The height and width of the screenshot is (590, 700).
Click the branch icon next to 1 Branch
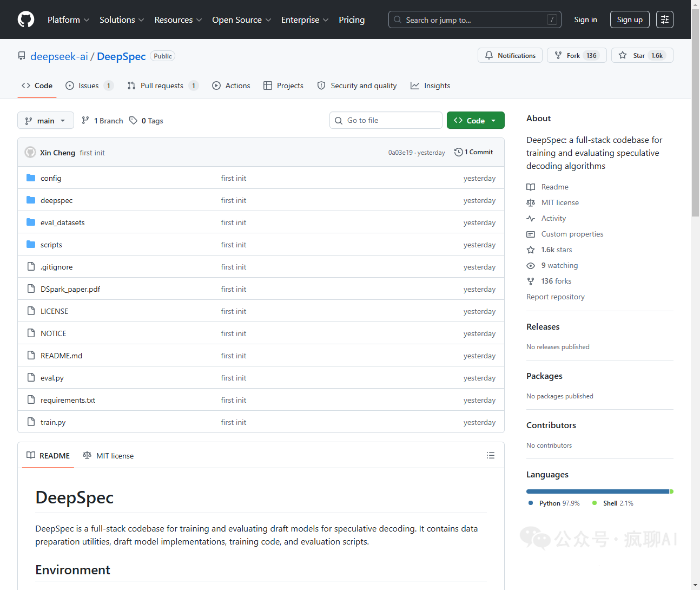(85, 121)
